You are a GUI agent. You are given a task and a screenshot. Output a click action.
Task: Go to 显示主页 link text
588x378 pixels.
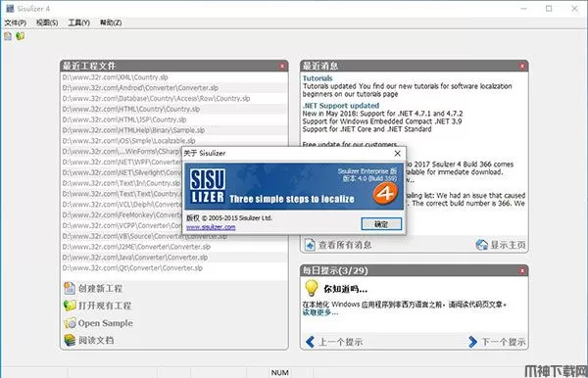pyautogui.click(x=508, y=245)
